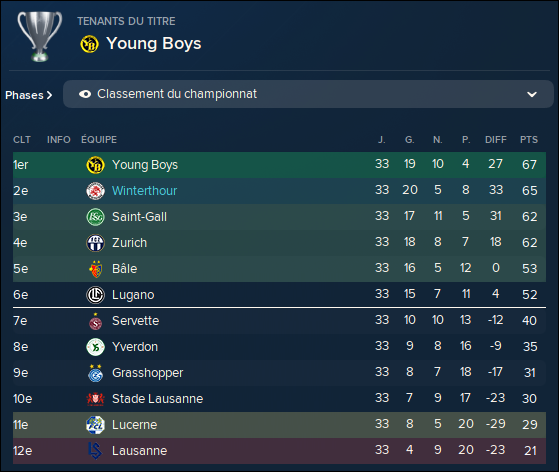Sort table by PTS column header
Viewport: 559px width, 472px height.
pos(529,140)
